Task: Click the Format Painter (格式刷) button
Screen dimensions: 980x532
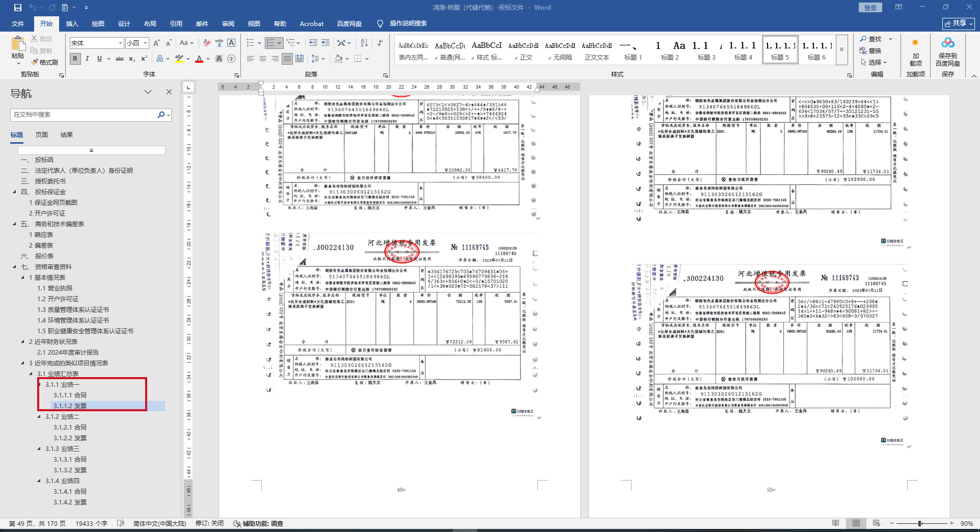Action: tap(44, 62)
